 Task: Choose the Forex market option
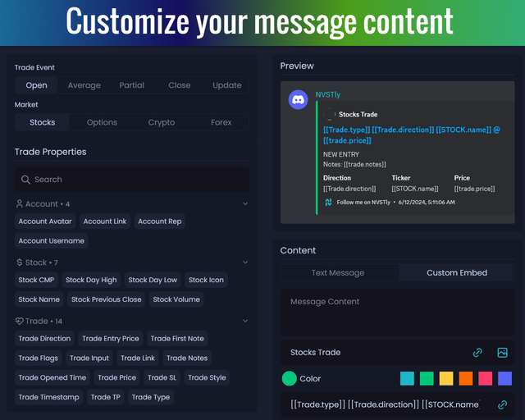[x=221, y=122]
